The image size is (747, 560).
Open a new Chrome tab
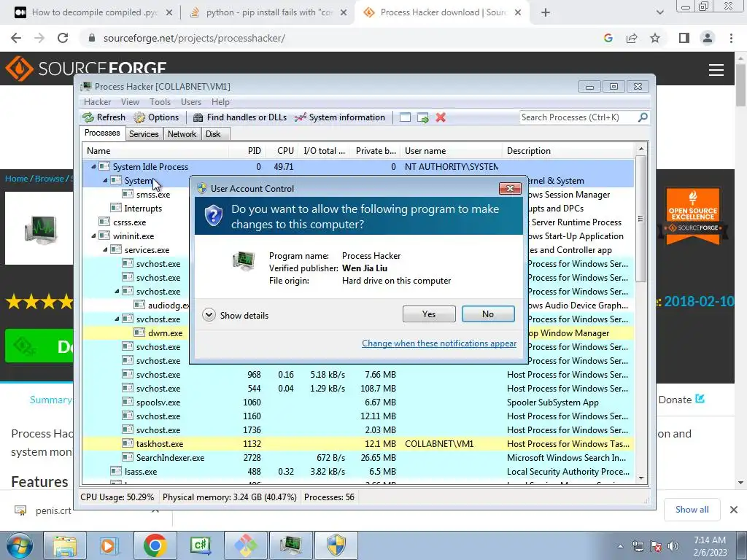[x=546, y=13]
